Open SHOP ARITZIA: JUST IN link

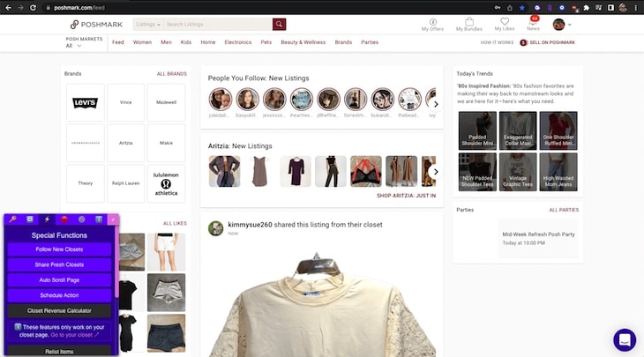click(406, 196)
